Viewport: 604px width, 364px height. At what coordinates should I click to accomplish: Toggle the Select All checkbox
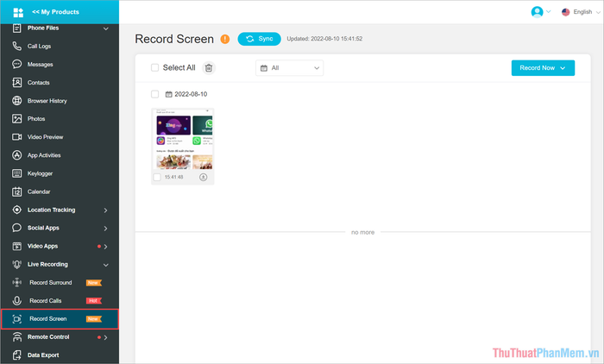pos(155,67)
